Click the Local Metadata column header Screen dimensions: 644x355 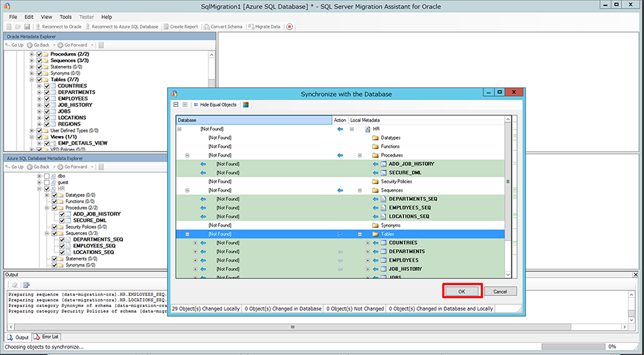click(x=426, y=120)
